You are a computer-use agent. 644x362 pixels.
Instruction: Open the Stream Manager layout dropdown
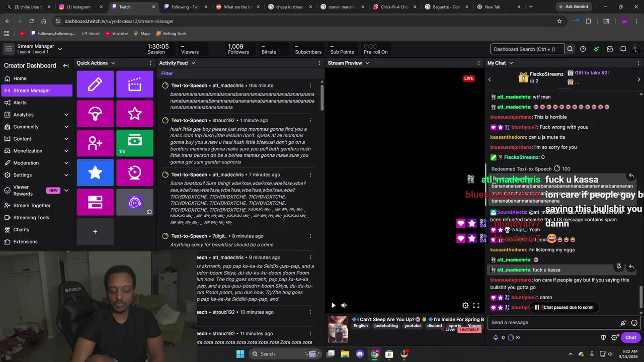(x=60, y=49)
